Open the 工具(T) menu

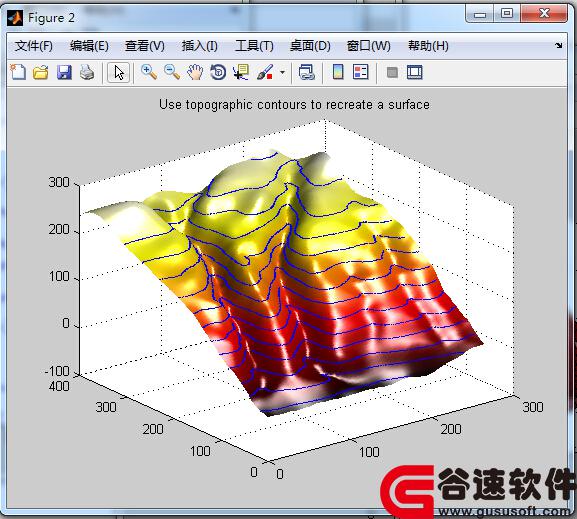[254, 46]
